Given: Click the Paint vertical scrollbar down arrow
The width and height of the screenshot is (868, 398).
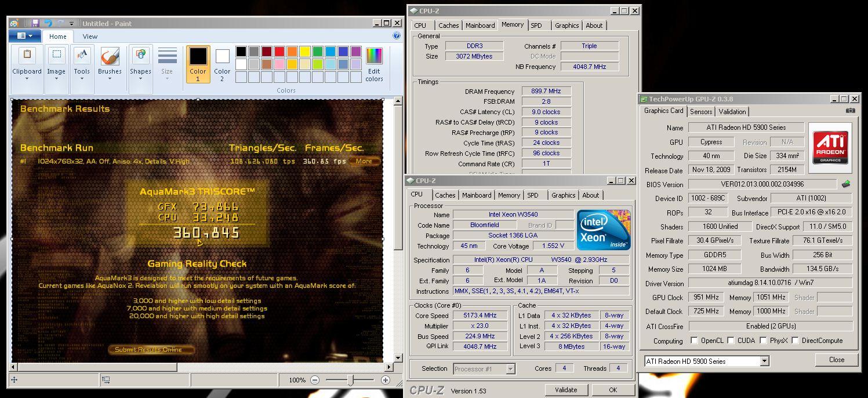Looking at the screenshot, I should tap(398, 358).
